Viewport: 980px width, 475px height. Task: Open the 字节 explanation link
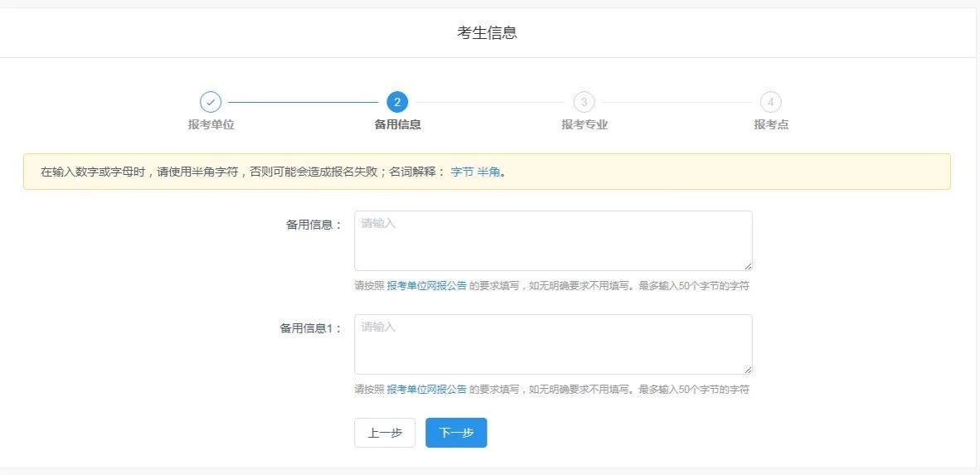pos(462,172)
